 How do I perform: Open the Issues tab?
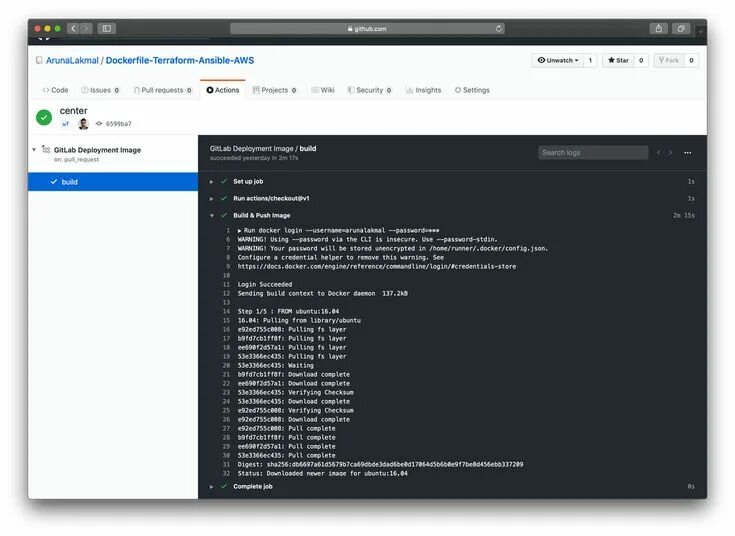click(100, 90)
